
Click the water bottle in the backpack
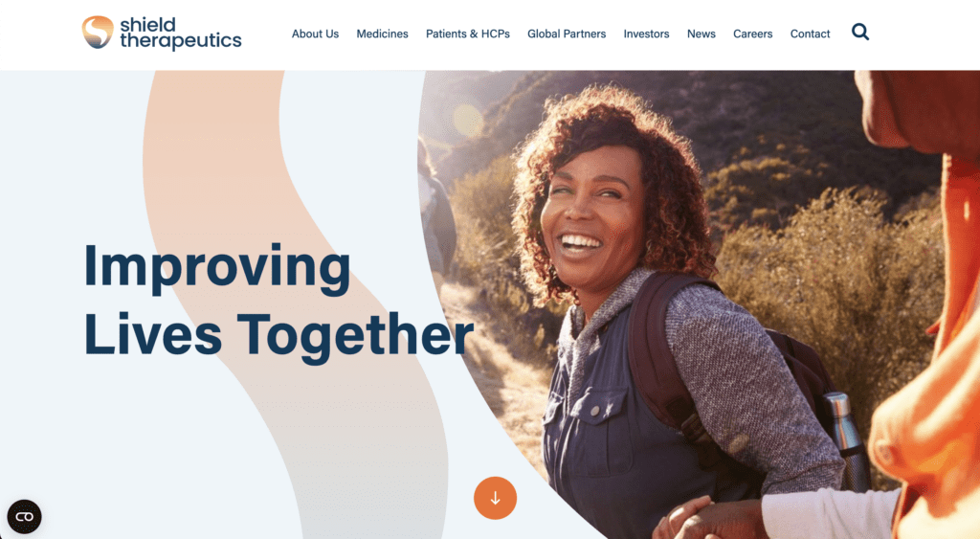point(846,439)
